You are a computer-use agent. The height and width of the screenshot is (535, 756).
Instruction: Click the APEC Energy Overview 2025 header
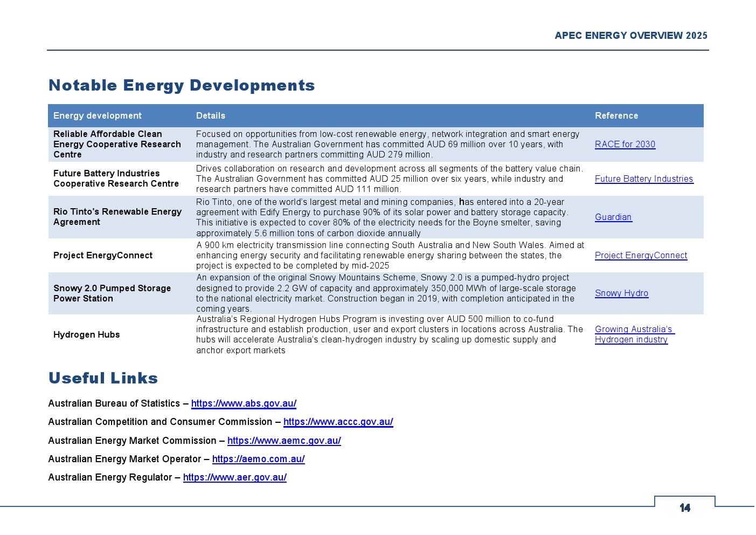point(630,36)
